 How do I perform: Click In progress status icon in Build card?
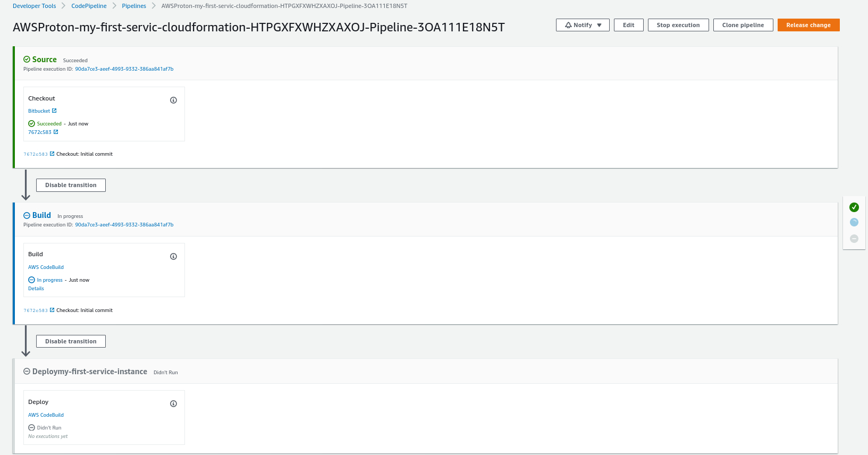coord(31,280)
